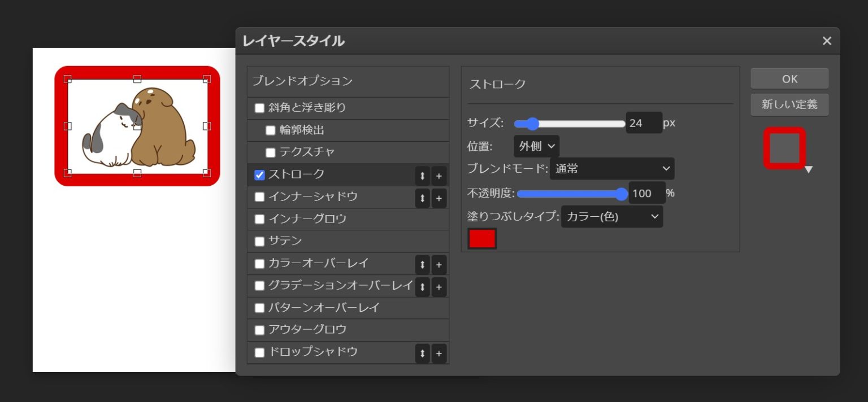This screenshot has height=402, width=868.
Task: Click the reorder arrows icon beside インナーシャドウ
Action: coord(422,198)
